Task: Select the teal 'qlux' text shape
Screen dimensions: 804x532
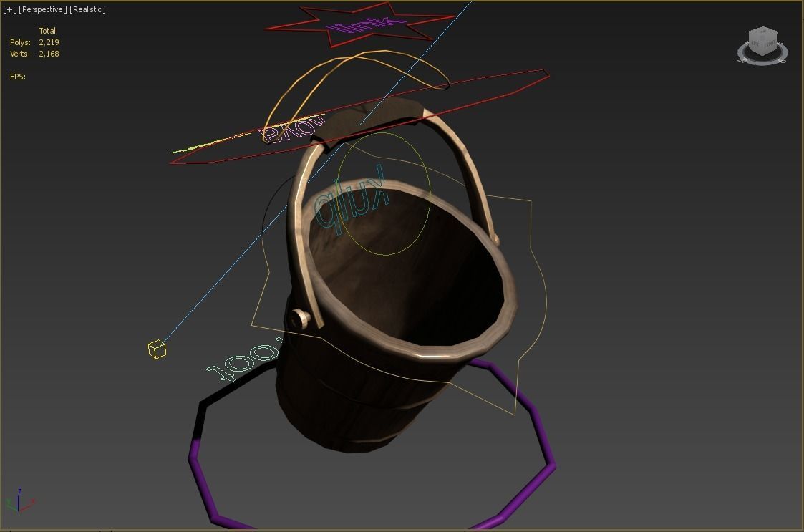Action: pyautogui.click(x=351, y=200)
